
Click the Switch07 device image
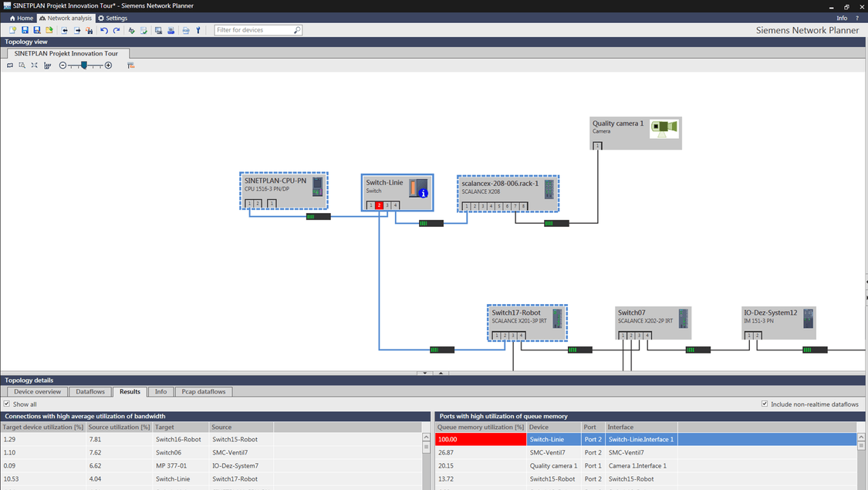click(x=683, y=318)
